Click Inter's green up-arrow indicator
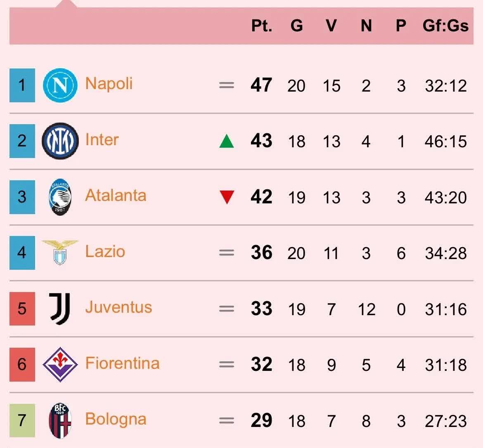 click(227, 141)
